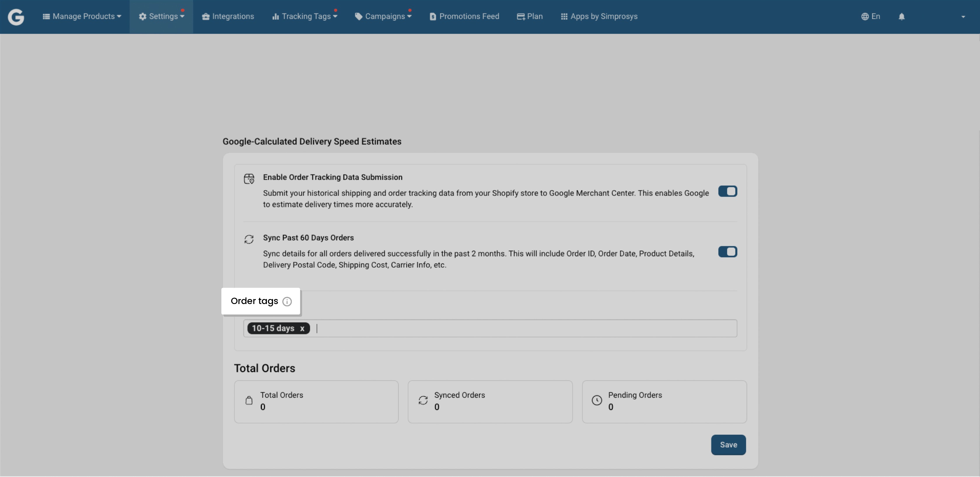Click the Total Orders bag icon
This screenshot has height=477, width=980.
(249, 401)
